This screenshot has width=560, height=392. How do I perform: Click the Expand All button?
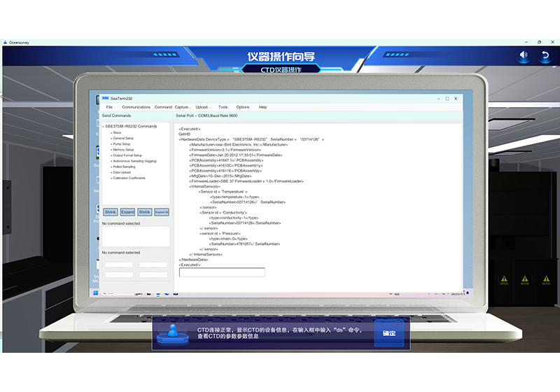pos(162,212)
